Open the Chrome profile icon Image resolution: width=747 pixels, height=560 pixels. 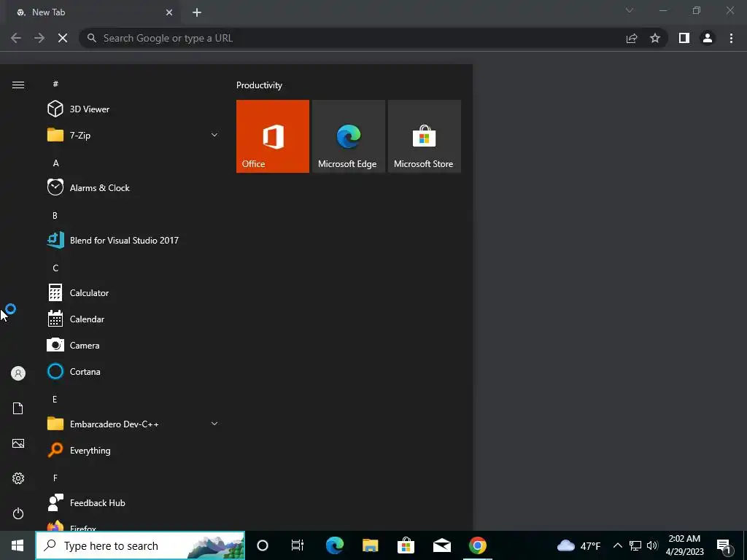(x=708, y=38)
